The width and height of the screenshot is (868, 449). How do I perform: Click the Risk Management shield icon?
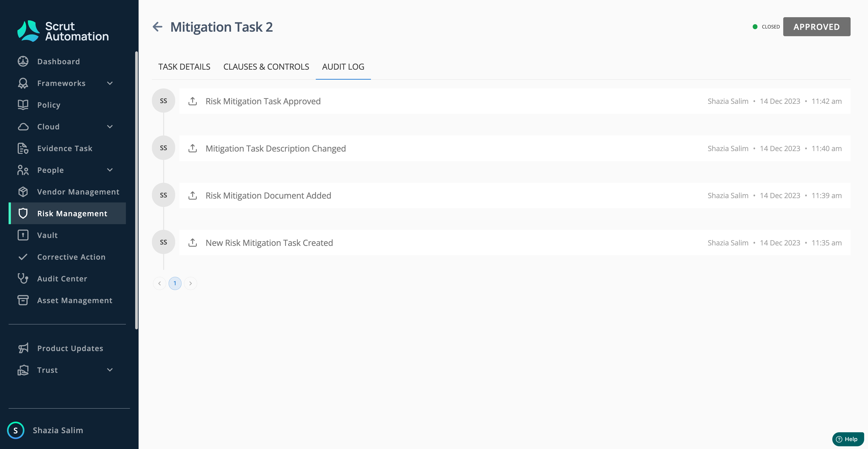[x=23, y=213]
